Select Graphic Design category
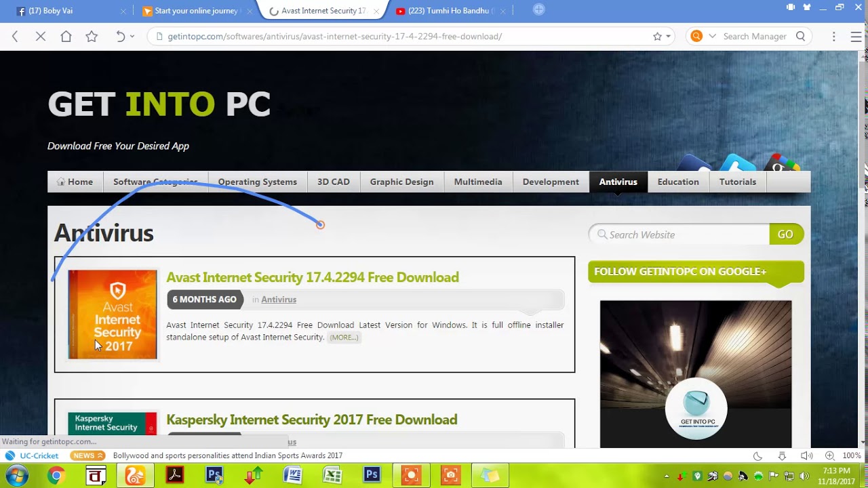868x488 pixels. point(401,182)
